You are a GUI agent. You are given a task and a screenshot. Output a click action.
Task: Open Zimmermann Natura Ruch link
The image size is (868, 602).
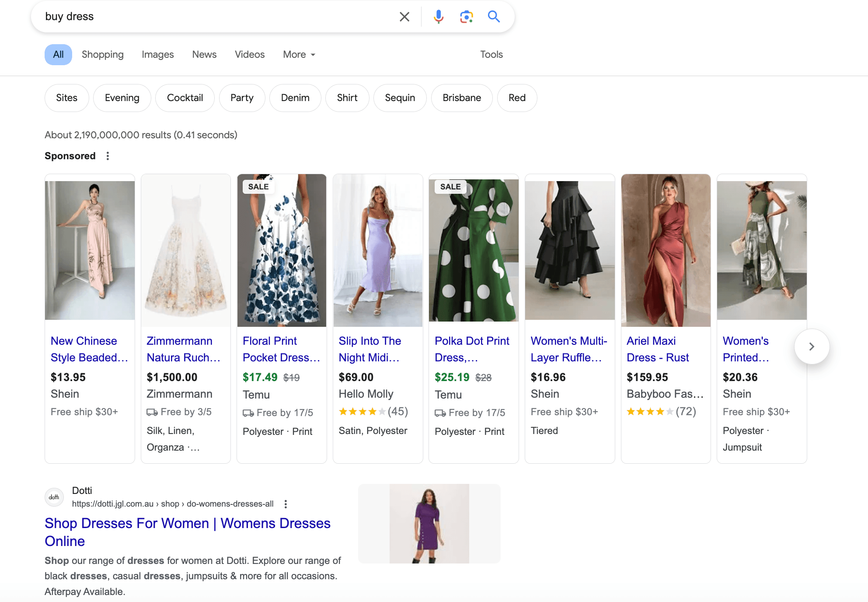184,349
